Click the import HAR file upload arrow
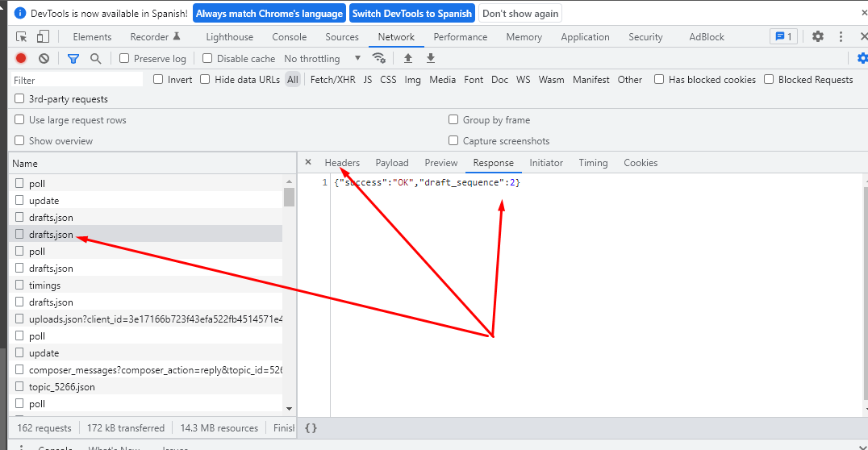Screen dimensions: 868x450 click(408, 58)
